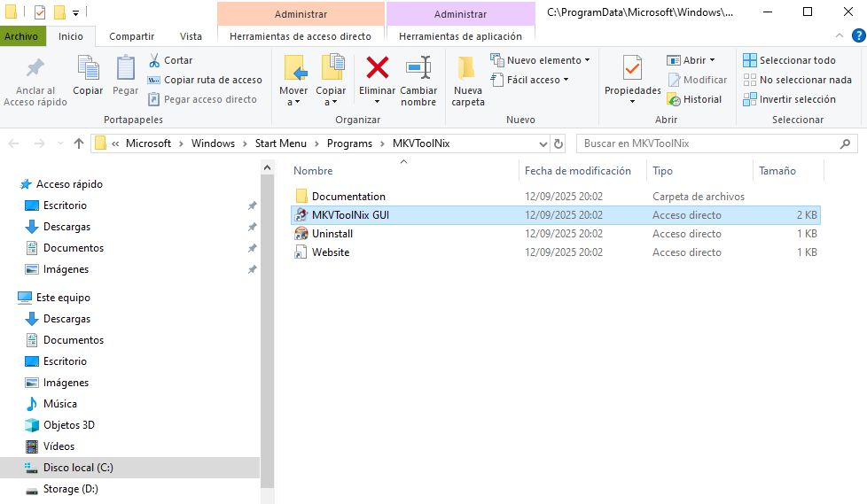Go up one folder level arrow

pyautogui.click(x=79, y=143)
